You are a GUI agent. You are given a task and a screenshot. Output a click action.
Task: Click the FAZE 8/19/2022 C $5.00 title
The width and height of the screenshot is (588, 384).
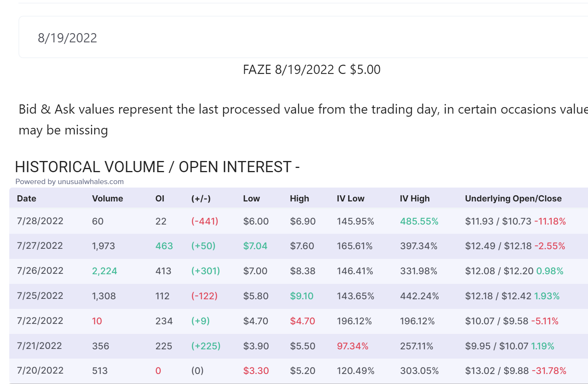[x=312, y=70]
